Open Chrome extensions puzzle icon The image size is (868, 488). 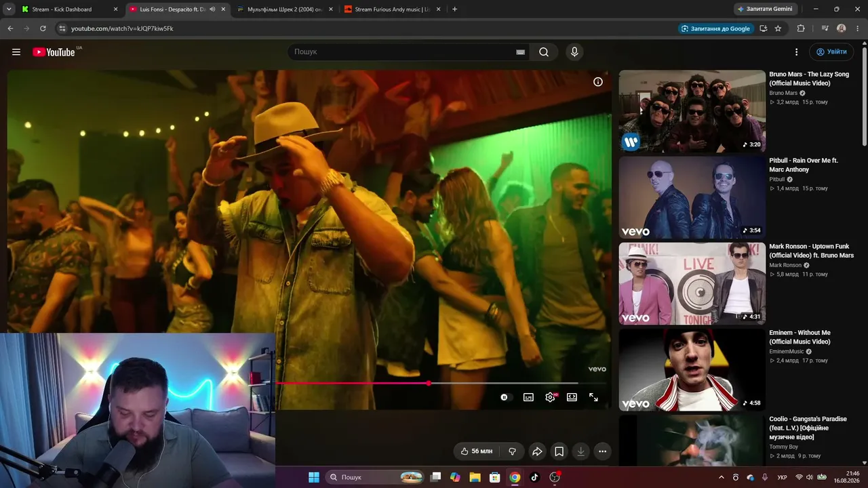[x=801, y=28]
